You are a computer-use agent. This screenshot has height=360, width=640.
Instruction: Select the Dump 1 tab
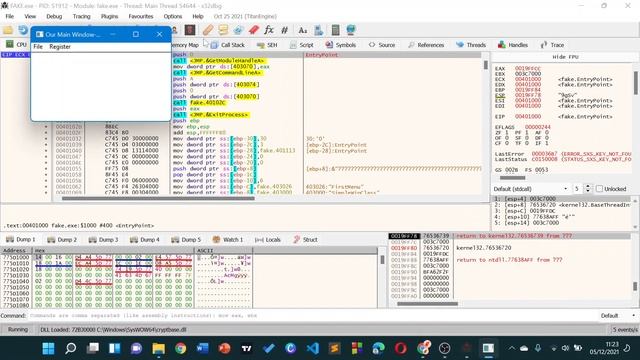pyautogui.click(x=21, y=240)
